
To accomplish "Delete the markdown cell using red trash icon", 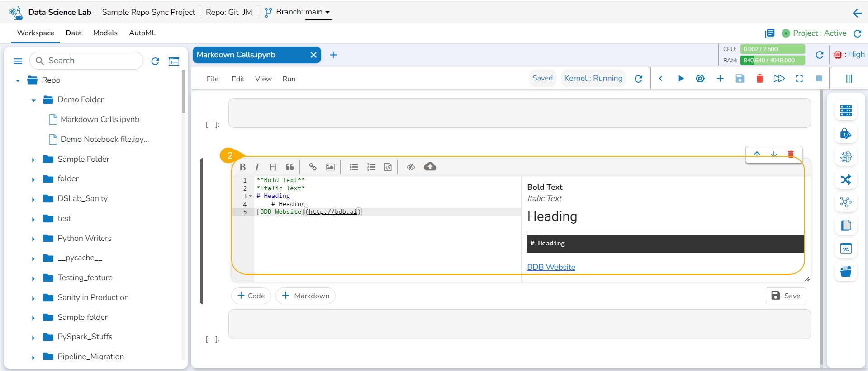I will [791, 155].
